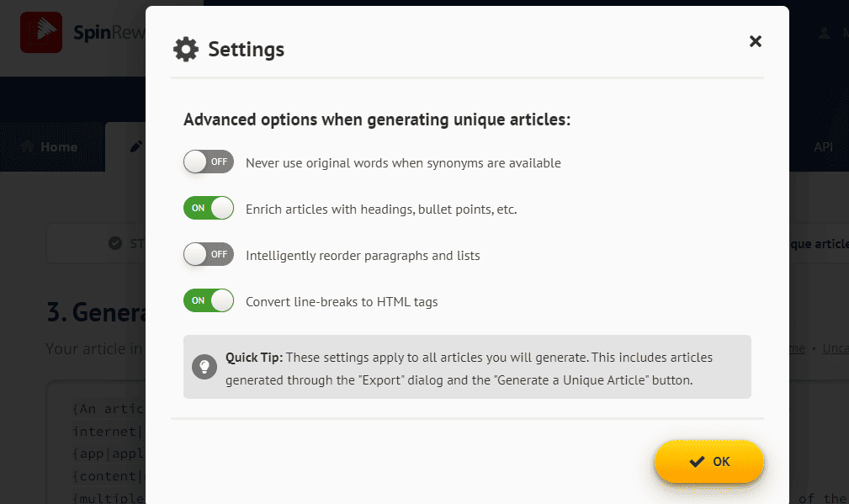Viewport: 849px width, 504px height.
Task: Click the lightbulb icon in the Quick Tip box
Action: point(204,367)
